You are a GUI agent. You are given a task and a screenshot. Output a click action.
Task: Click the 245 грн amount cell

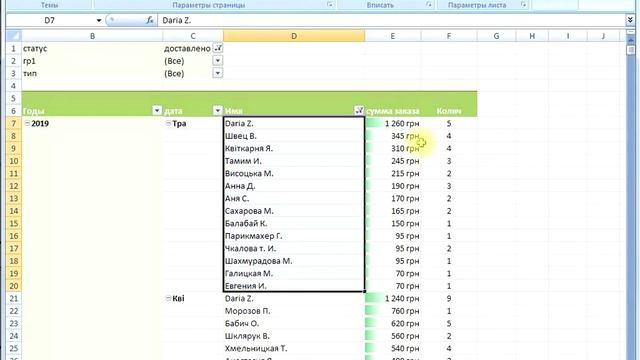point(393,161)
